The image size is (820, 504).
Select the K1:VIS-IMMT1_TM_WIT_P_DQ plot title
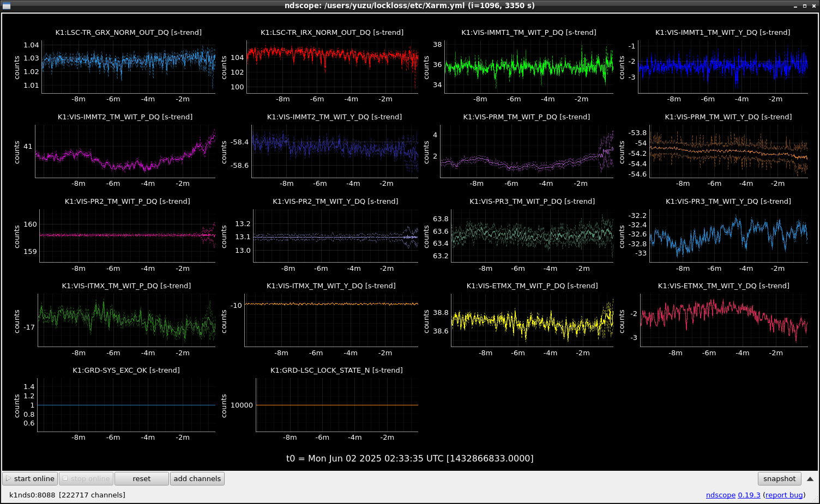coord(529,32)
